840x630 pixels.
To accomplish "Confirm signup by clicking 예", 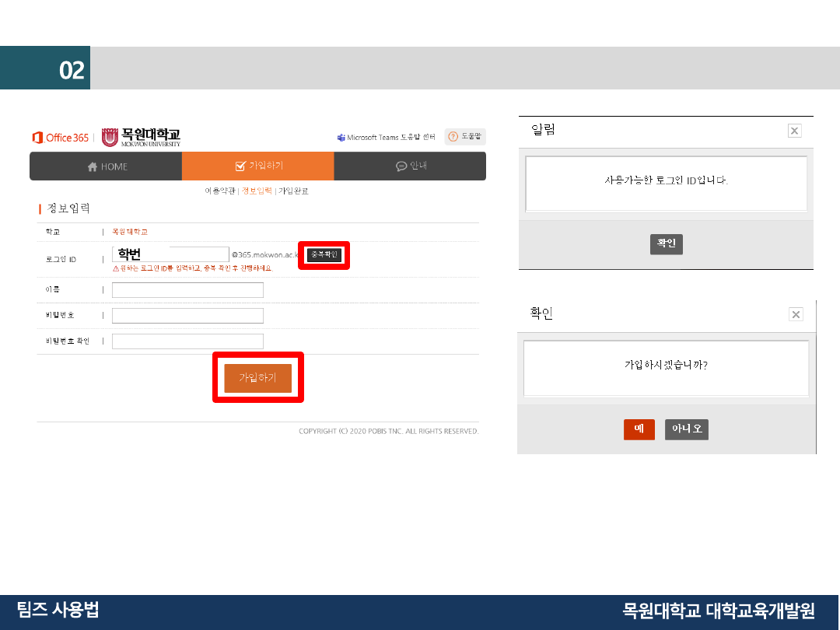I will (x=639, y=429).
